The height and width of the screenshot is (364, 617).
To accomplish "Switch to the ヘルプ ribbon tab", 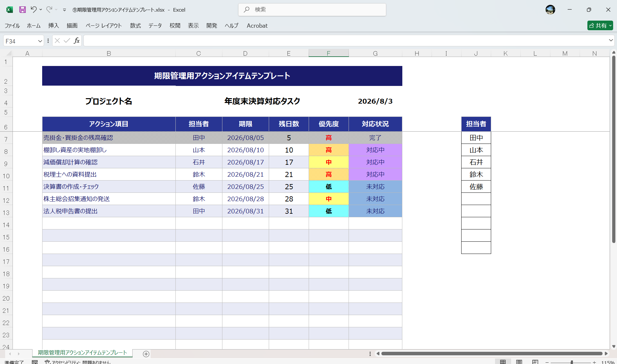I will click(231, 25).
